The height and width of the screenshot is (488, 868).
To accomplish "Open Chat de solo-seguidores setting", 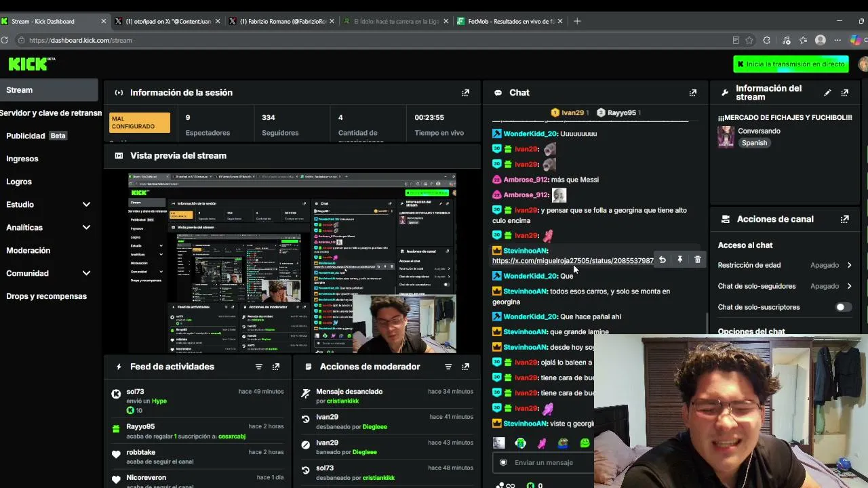I will coord(785,286).
